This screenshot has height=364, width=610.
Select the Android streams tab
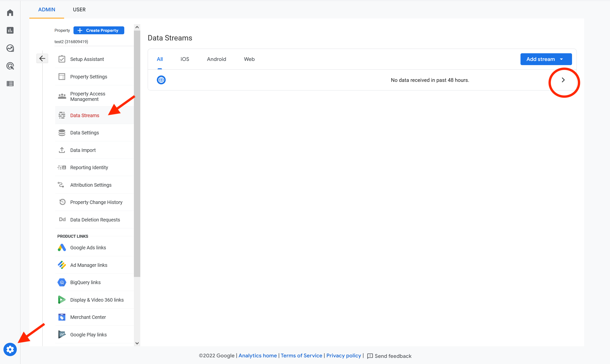216,59
